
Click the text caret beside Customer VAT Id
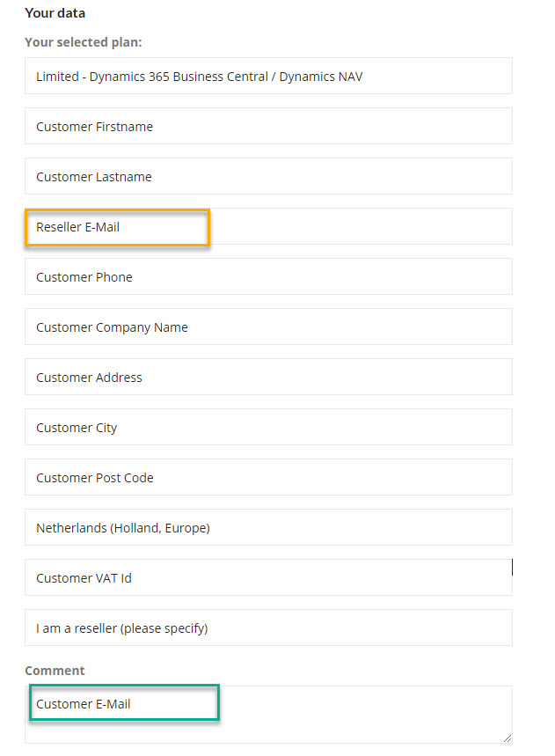click(x=512, y=567)
